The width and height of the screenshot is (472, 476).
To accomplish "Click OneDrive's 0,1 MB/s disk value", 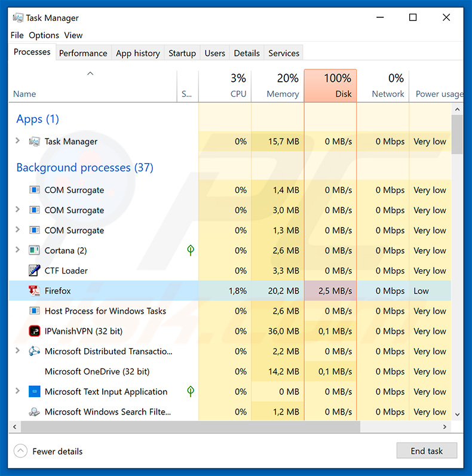I will pyautogui.click(x=335, y=371).
